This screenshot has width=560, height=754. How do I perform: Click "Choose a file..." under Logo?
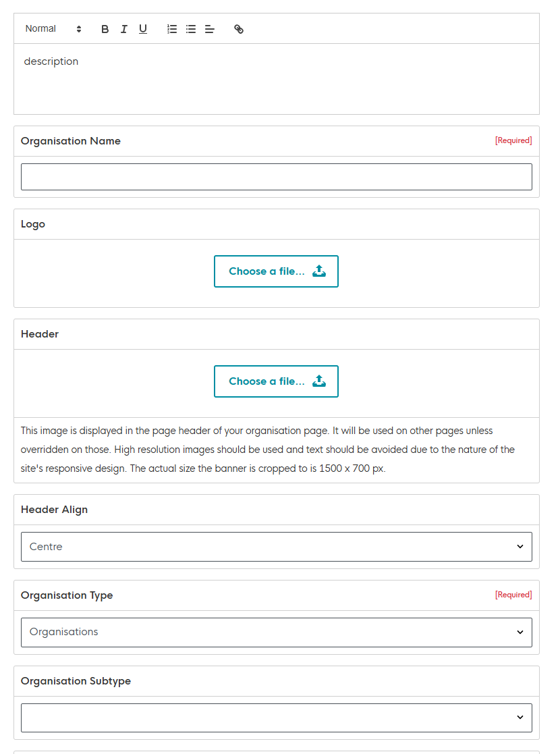[267, 271]
